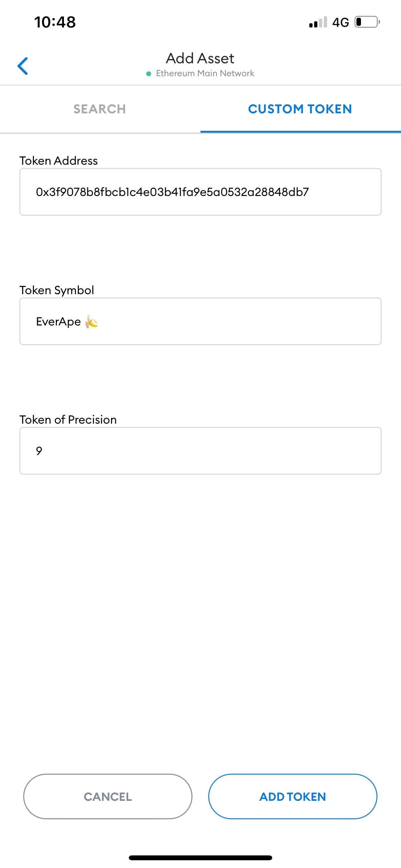Switch to the SEARCH tab
Screen dimensions: 401x868
pyautogui.click(x=100, y=109)
